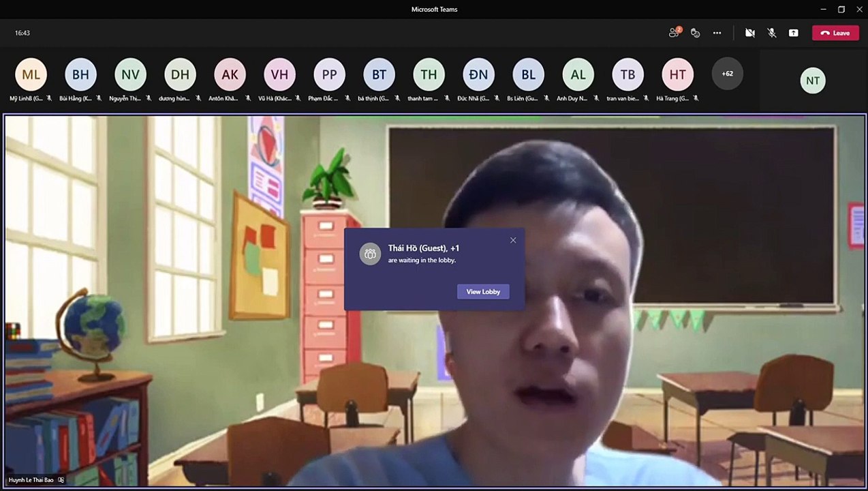The image size is (868, 491).
Task: Unmute the microphone
Action: point(772,33)
